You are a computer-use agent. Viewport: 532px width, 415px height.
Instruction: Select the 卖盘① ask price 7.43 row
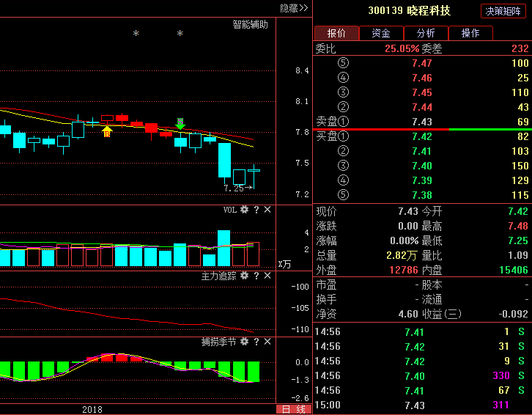pos(421,122)
